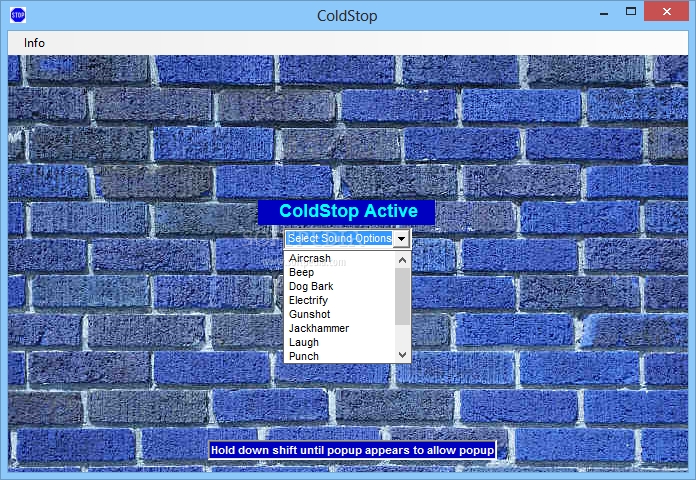Viewport: 696px width, 480px height.
Task: Click the sound list scroll-up arrow
Action: coord(403,260)
